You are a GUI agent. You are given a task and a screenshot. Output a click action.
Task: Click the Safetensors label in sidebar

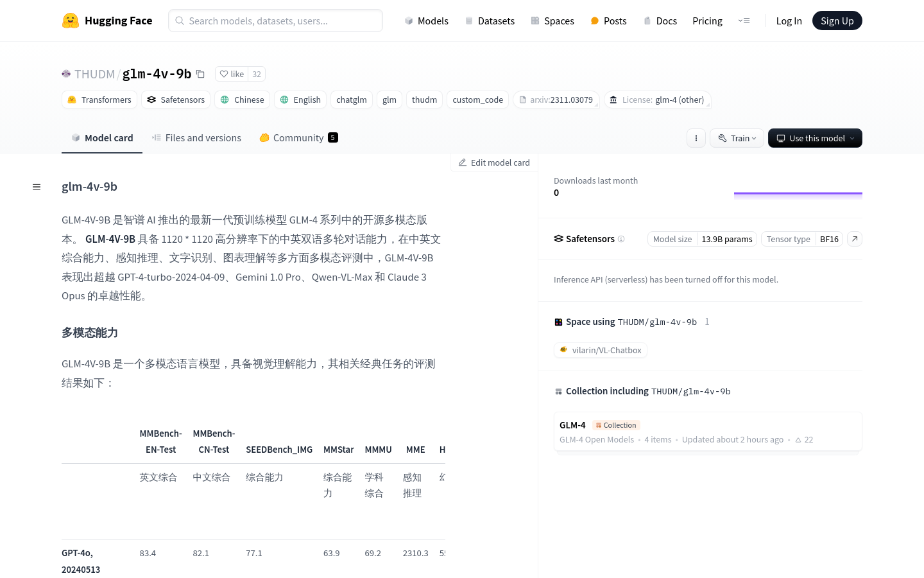(590, 239)
